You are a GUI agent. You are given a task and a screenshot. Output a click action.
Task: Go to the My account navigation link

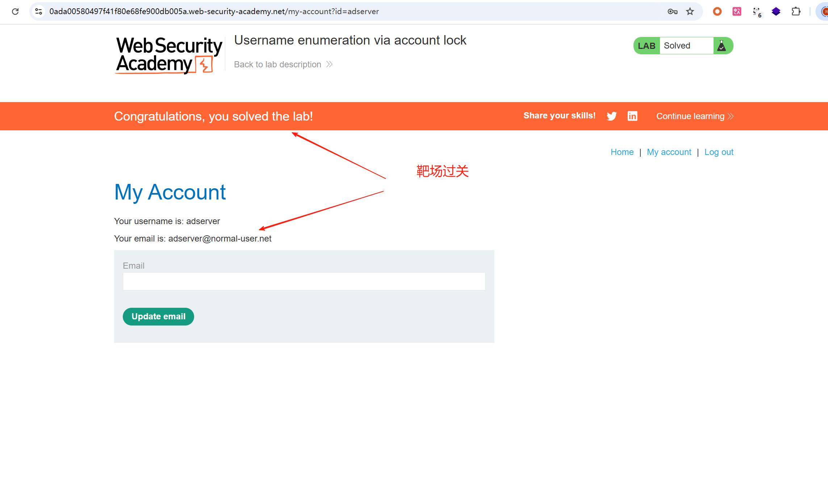pyautogui.click(x=669, y=152)
